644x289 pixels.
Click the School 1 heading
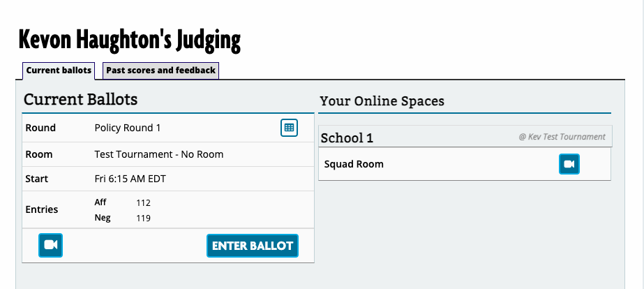[x=347, y=138]
